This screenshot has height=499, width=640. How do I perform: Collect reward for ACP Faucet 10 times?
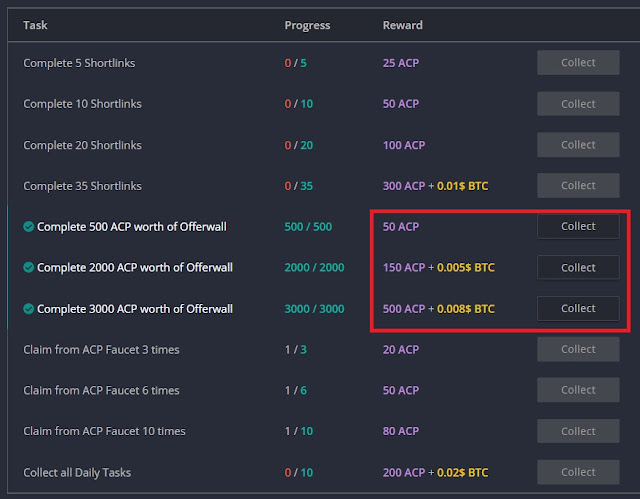pos(578,431)
